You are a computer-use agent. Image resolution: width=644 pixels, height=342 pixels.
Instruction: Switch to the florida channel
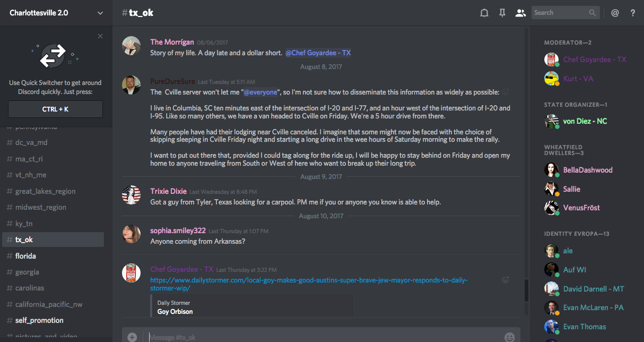(25, 256)
